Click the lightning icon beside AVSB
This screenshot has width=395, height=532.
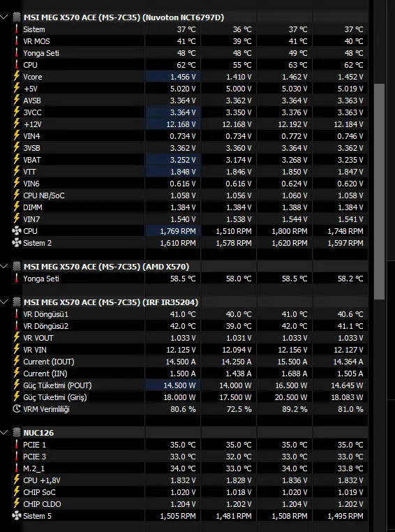16,101
